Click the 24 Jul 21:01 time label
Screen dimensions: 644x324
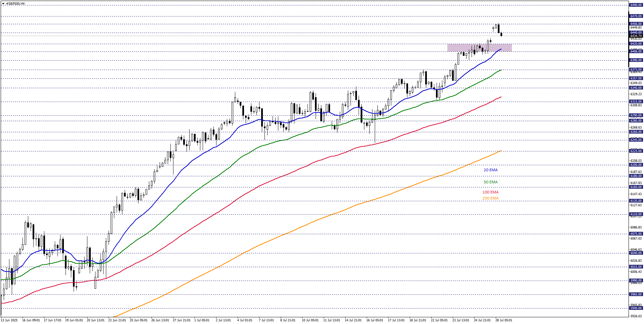pyautogui.click(x=482, y=320)
